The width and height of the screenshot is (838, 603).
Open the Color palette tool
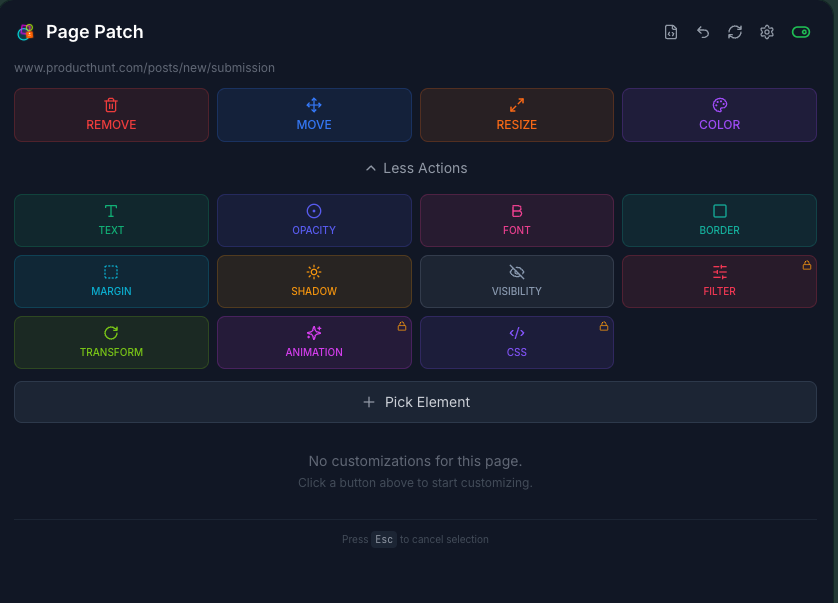coord(719,104)
